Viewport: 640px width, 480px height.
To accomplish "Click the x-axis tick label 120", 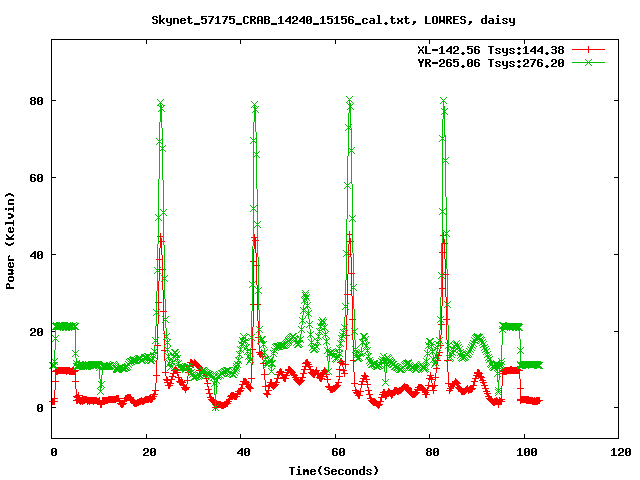I will [621, 452].
